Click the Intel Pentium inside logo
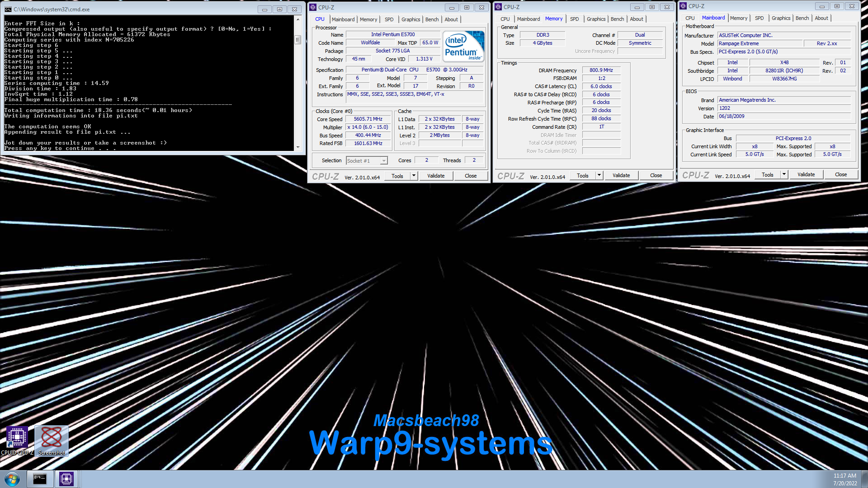The height and width of the screenshot is (488, 868). pyautogui.click(x=463, y=46)
